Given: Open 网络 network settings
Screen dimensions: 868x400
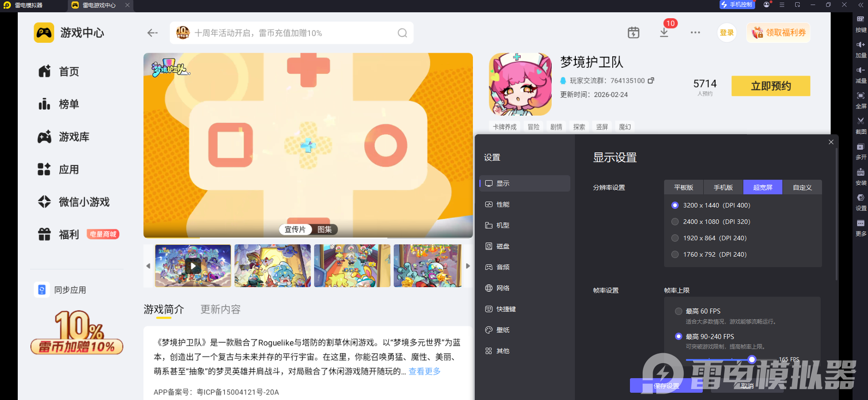Looking at the screenshot, I should pos(525,288).
